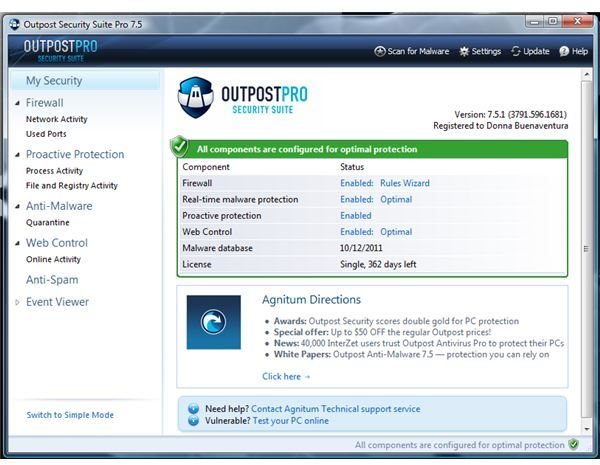Click the Scan for Malware label

[418, 51]
